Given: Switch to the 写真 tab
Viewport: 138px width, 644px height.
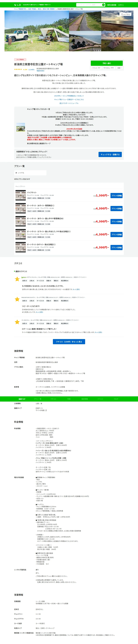Looking at the screenshot, I should (x=69, y=399).
